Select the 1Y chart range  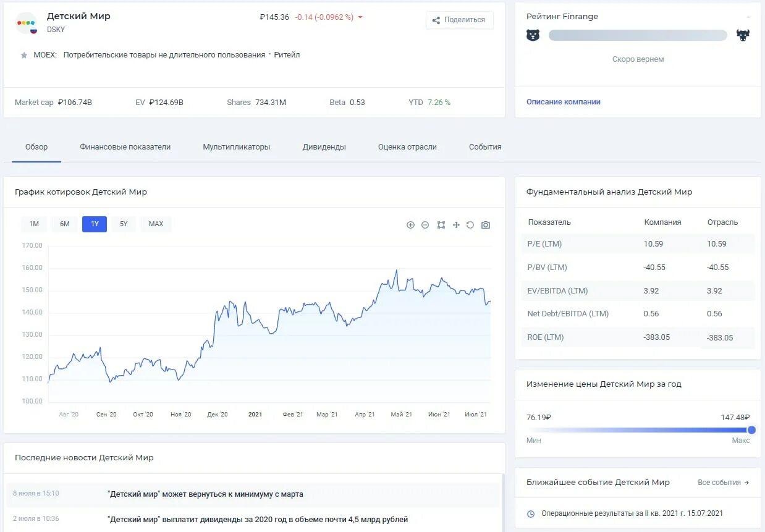[x=95, y=224]
